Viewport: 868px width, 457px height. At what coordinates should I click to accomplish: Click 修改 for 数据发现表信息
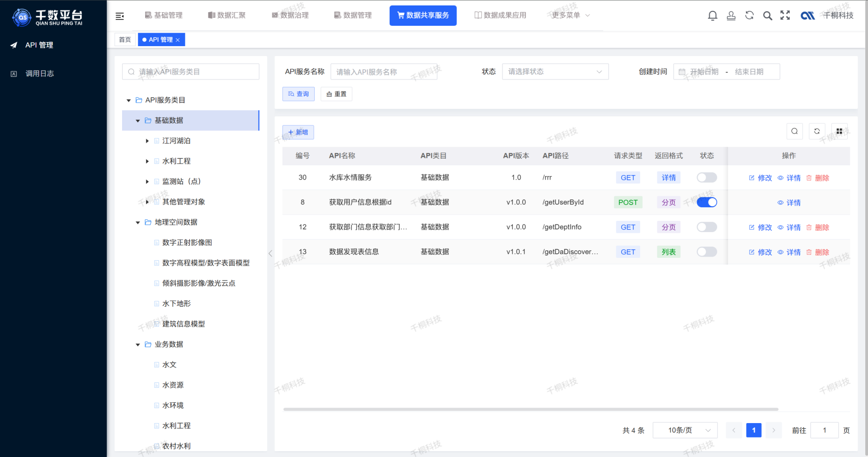(x=760, y=252)
